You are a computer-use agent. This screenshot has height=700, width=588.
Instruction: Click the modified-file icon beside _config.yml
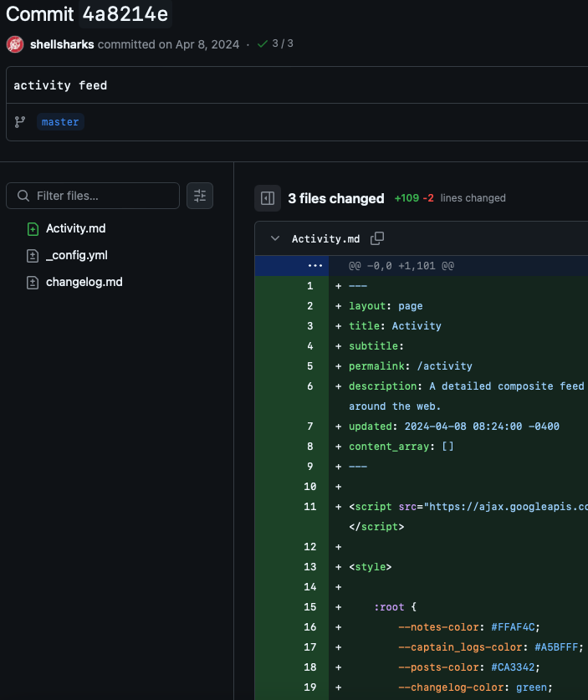tap(33, 256)
